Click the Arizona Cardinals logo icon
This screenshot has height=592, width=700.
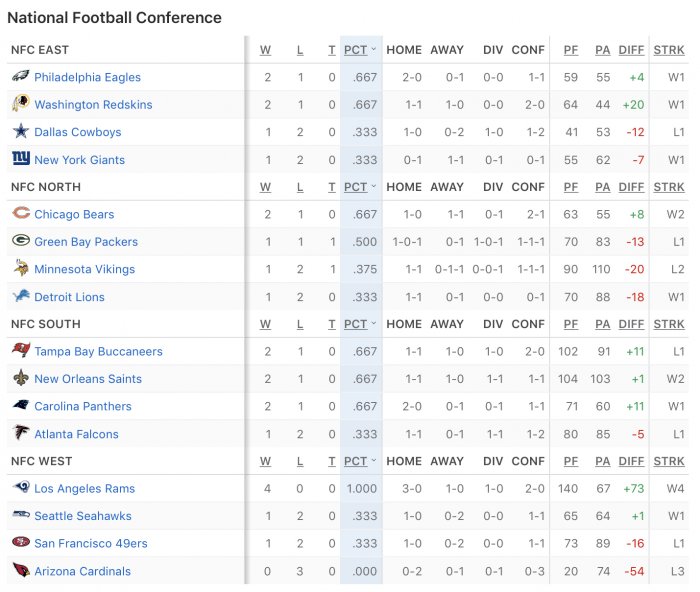[x=21, y=570]
